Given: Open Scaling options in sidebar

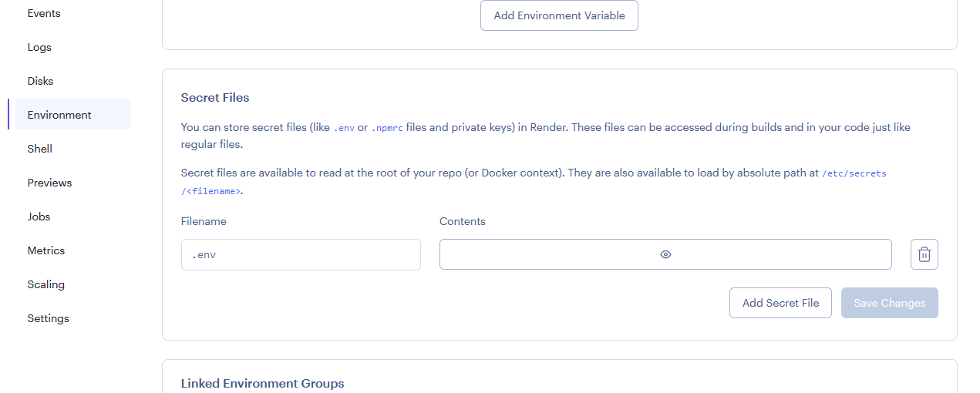Looking at the screenshot, I should click(46, 284).
